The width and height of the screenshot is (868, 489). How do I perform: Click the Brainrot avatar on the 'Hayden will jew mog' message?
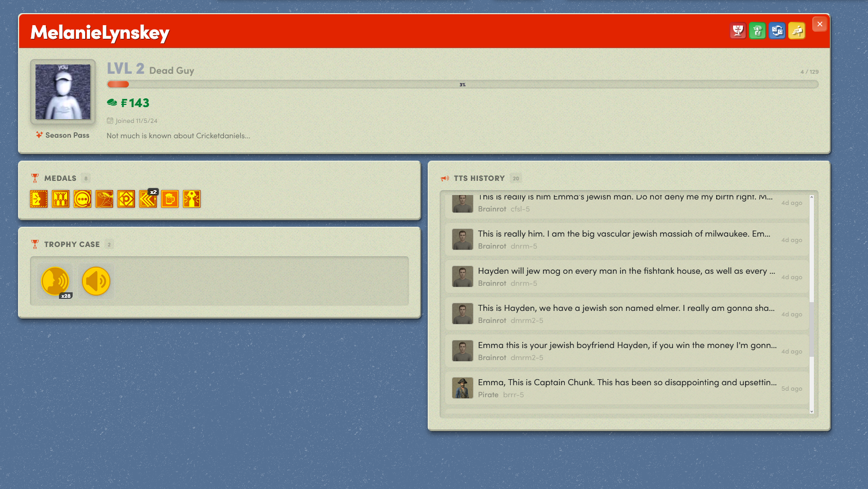click(x=463, y=276)
